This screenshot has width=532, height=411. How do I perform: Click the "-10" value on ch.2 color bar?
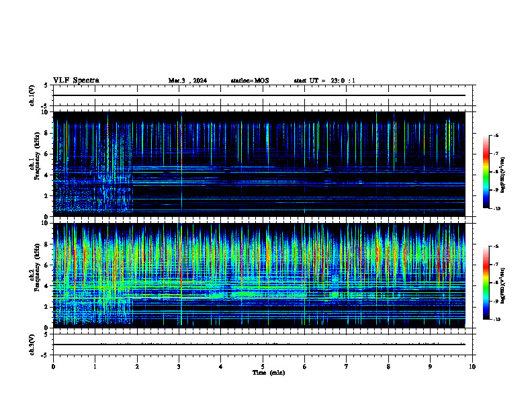497,320
